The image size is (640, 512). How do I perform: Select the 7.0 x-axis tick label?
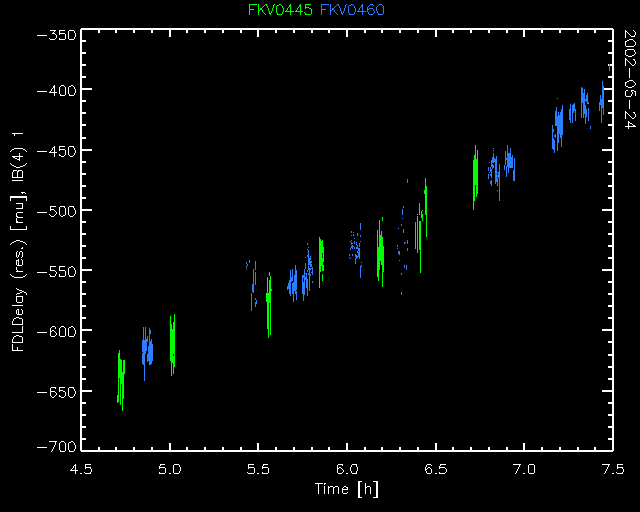[523, 468]
